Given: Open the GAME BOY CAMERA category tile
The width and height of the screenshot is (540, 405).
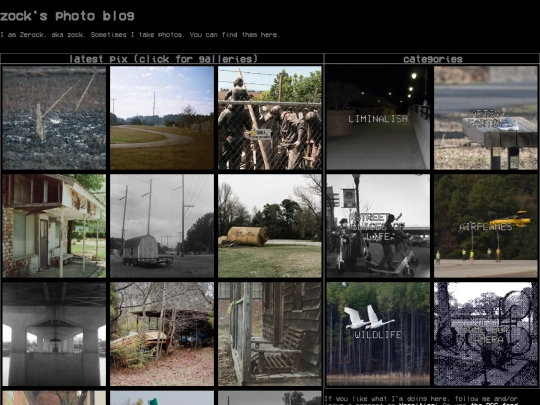Looking at the screenshot, I should tap(486, 334).
